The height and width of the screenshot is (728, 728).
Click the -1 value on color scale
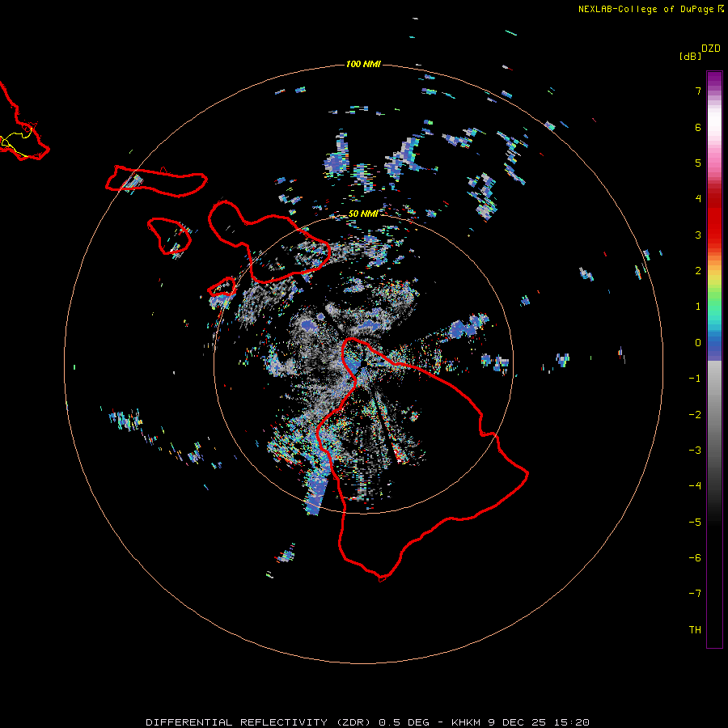(x=695, y=379)
